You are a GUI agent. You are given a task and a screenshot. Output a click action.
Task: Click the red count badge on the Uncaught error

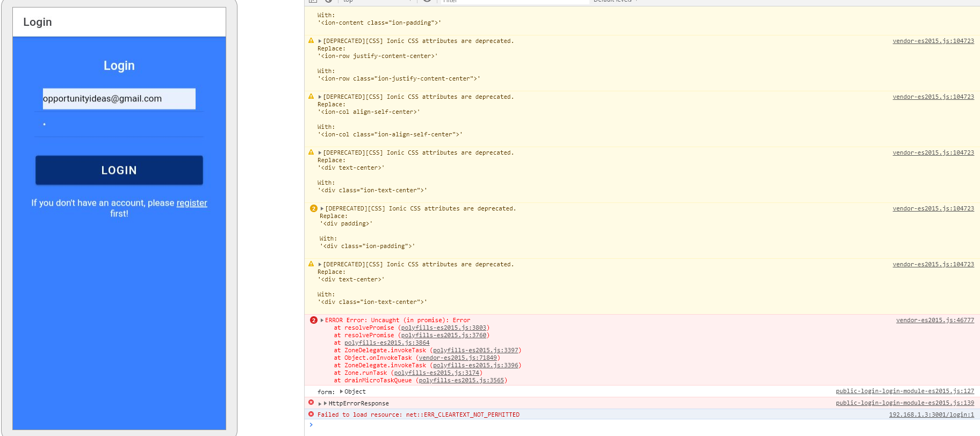(x=314, y=320)
